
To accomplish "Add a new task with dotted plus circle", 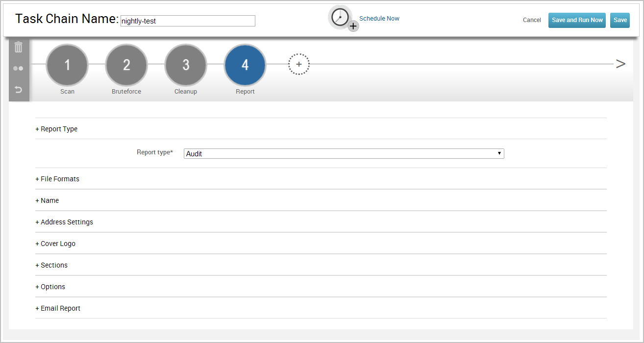I will click(x=298, y=64).
